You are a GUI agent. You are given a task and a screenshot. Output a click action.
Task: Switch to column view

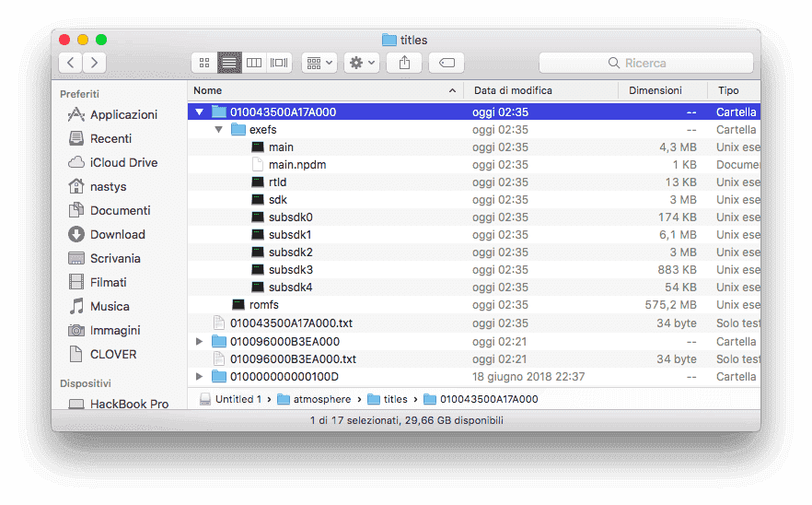pyautogui.click(x=254, y=63)
